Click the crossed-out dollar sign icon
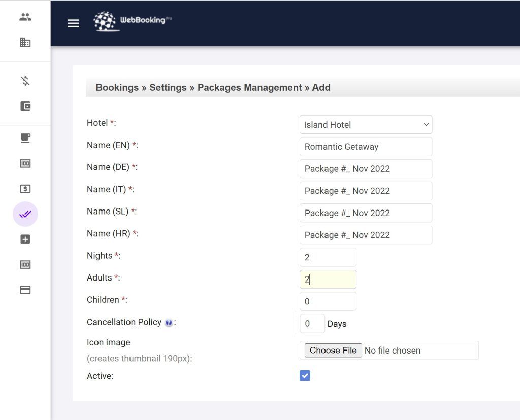This screenshot has height=420, width=520. coord(25,81)
